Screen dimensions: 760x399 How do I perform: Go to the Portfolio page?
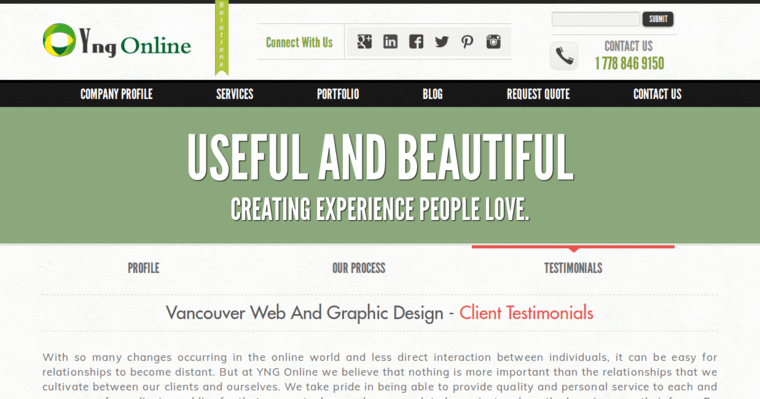pos(338,94)
